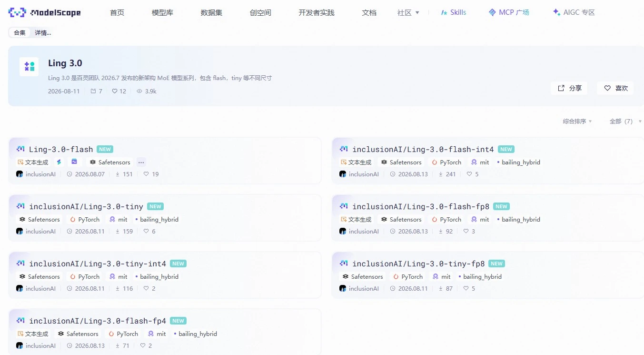This screenshot has width=644, height=355.
Task: Click the download icon beside 159
Action: coord(117,231)
